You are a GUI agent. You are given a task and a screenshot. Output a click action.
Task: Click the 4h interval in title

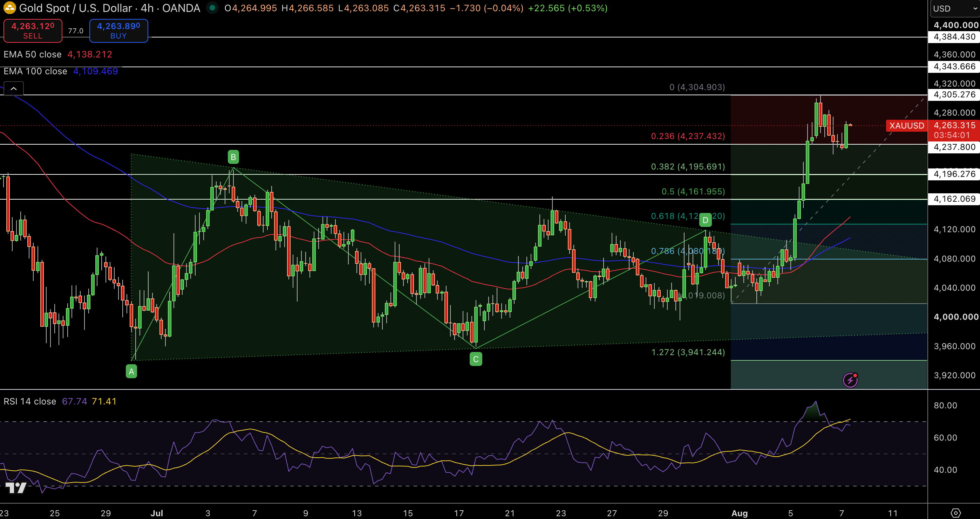[x=147, y=8]
